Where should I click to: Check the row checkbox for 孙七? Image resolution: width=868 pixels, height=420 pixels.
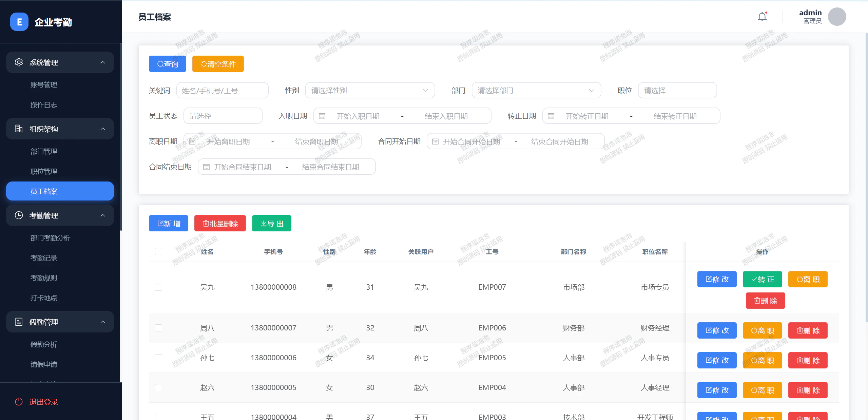click(x=158, y=358)
